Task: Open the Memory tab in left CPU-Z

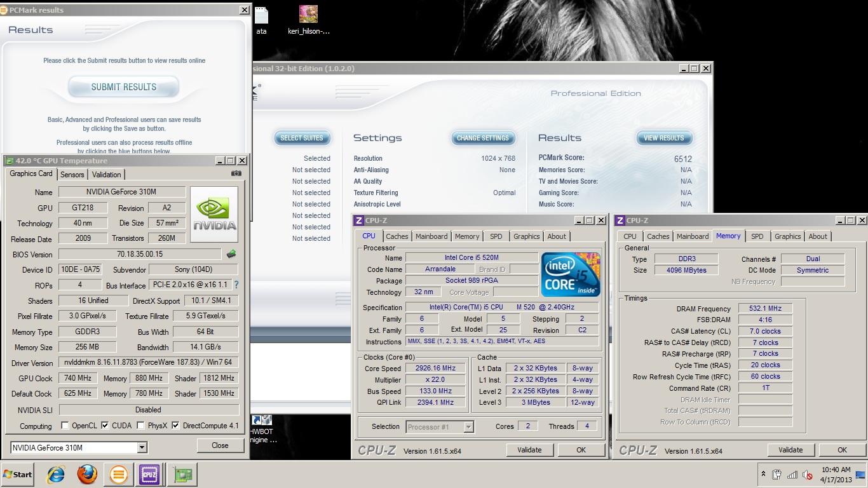Action: coord(467,236)
